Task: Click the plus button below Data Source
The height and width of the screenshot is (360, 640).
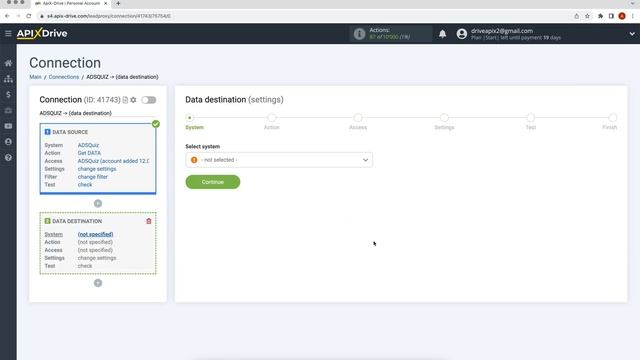Action: (98, 203)
